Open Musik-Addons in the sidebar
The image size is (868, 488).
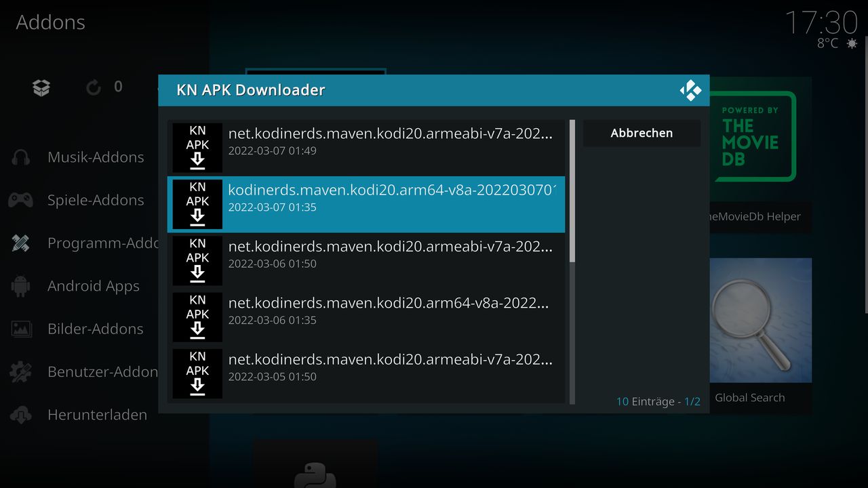pyautogui.click(x=96, y=157)
